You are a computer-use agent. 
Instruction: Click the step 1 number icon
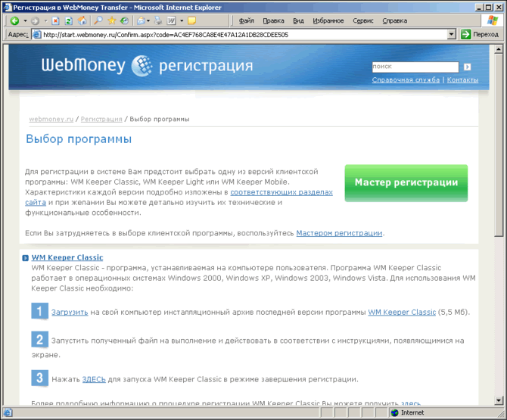pyautogui.click(x=40, y=311)
